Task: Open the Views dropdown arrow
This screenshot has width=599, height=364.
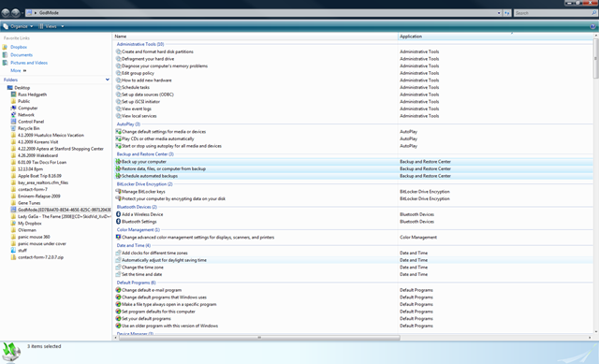Action: pyautogui.click(x=63, y=26)
